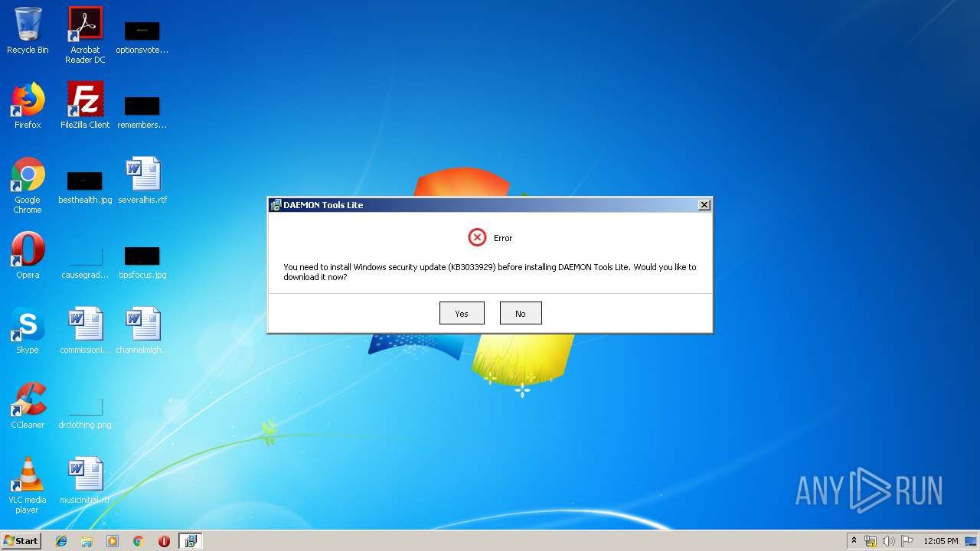Select the commissionl document on desktop
980x551 pixels.
coord(85,331)
